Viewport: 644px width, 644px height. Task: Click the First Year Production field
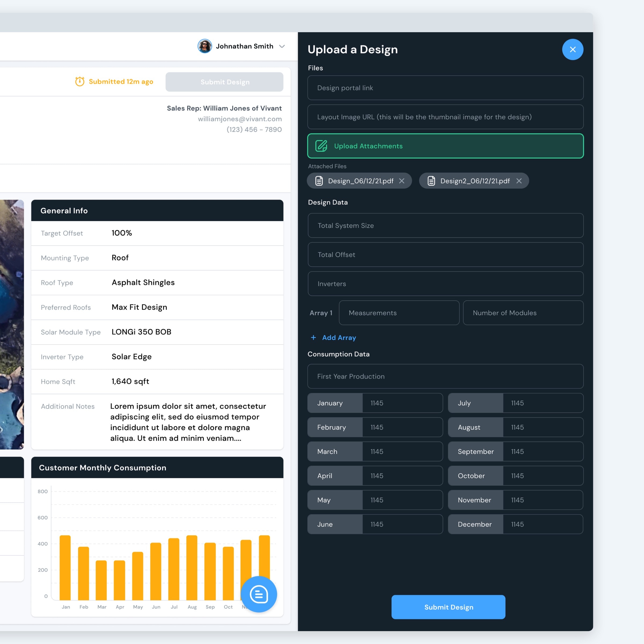445,376
